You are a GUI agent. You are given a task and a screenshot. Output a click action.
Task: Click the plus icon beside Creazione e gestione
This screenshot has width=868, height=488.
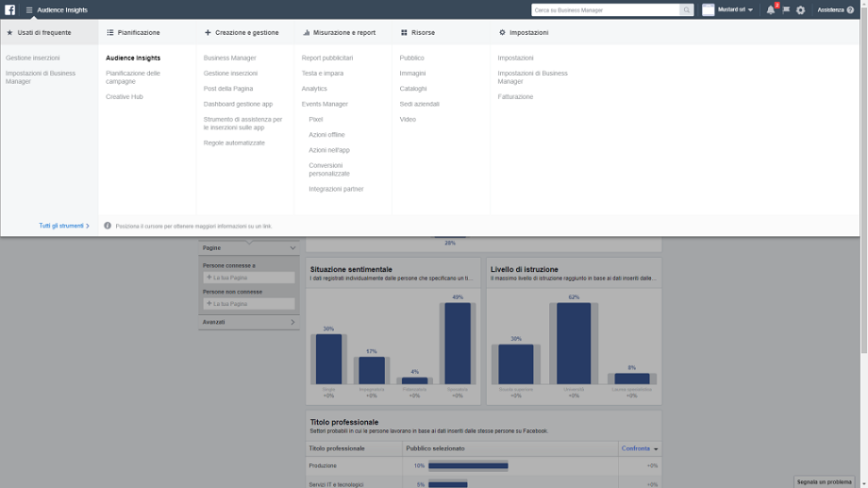tap(208, 33)
